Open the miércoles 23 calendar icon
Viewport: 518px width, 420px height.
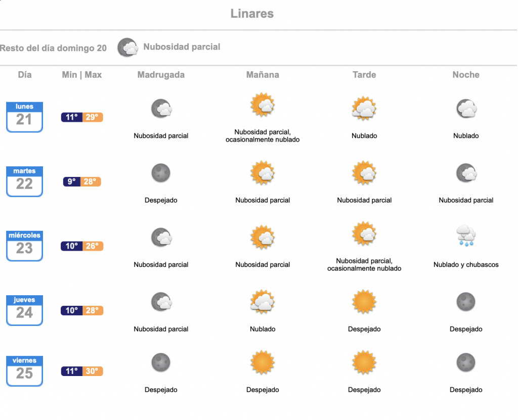point(24,246)
